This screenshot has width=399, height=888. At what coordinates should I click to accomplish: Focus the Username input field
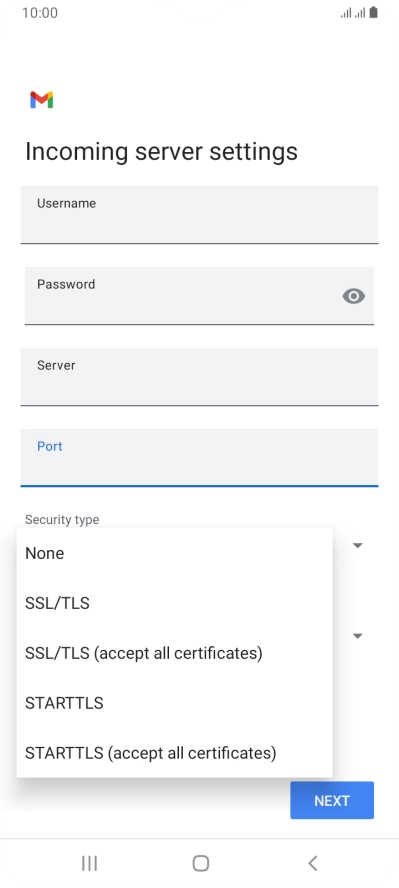[x=199, y=215]
